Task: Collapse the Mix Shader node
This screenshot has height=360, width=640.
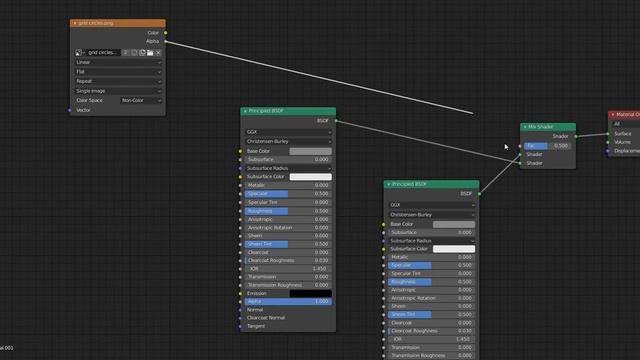Action: point(525,127)
